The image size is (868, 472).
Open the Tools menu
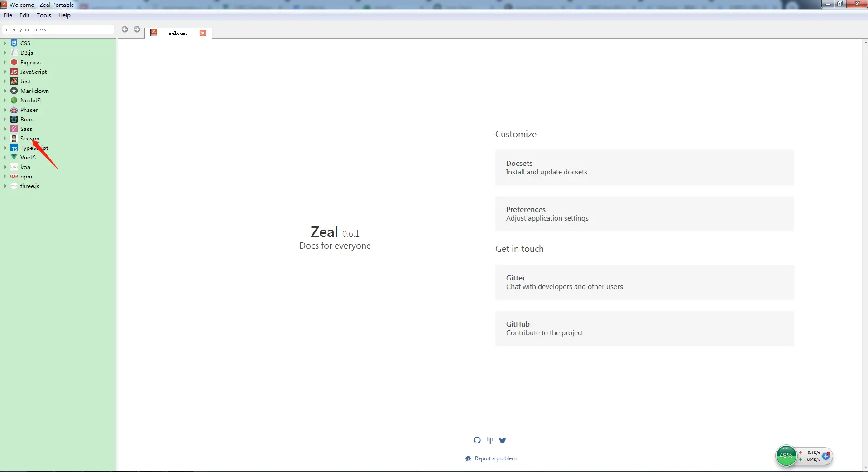44,15
